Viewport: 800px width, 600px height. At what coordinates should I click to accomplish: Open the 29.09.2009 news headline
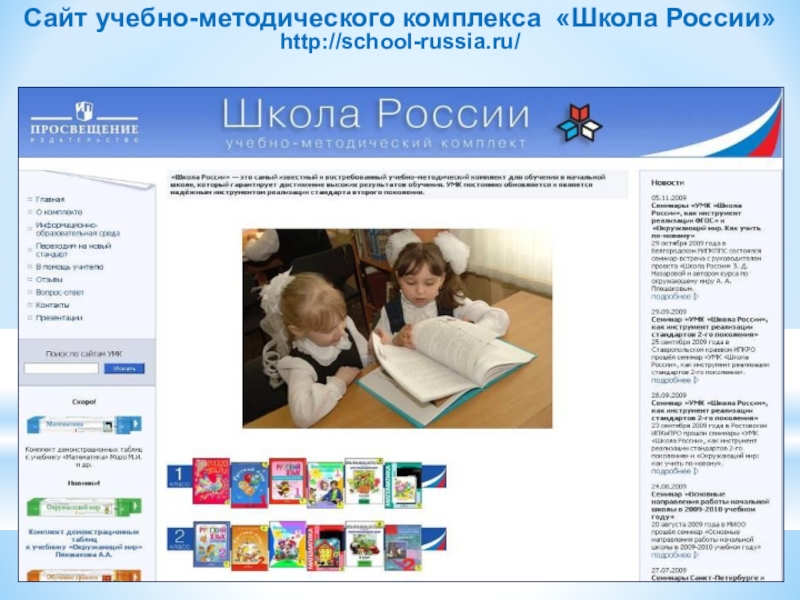click(x=710, y=327)
